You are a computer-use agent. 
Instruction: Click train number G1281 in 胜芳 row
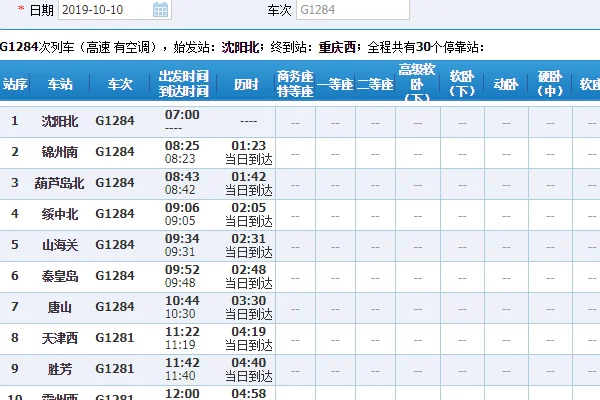pos(115,369)
